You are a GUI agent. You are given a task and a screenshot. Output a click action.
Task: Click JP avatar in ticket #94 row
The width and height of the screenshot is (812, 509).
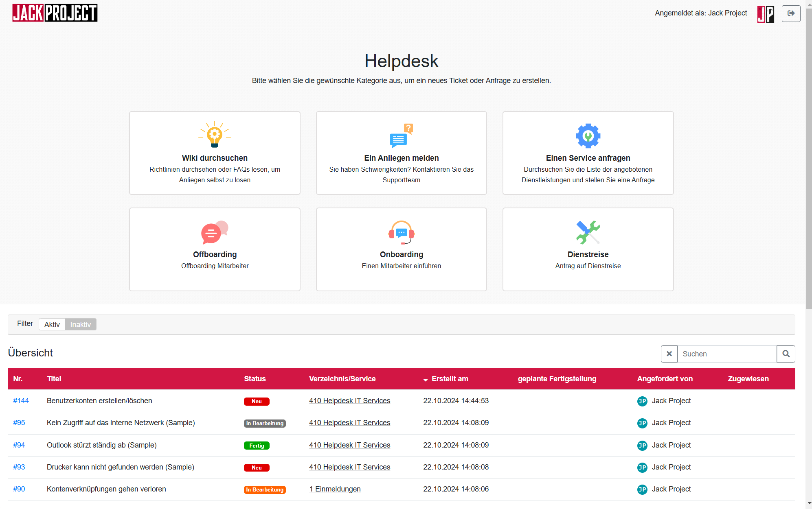point(642,446)
